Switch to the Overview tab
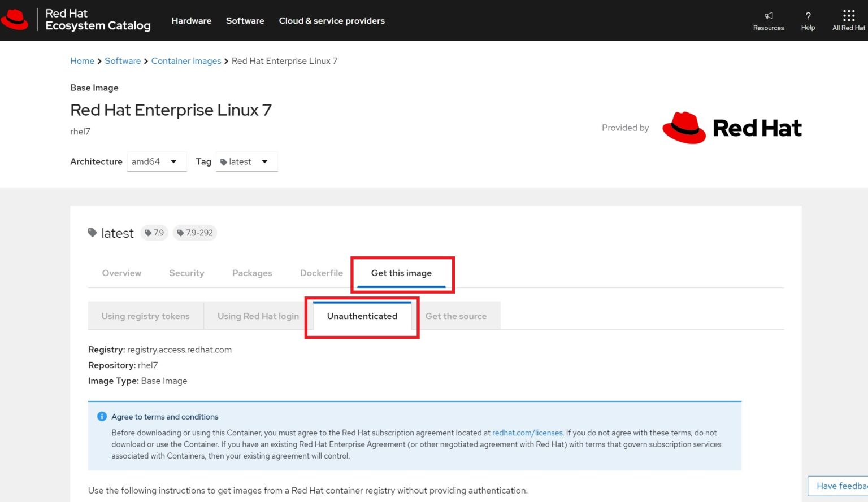868x502 pixels. [121, 273]
